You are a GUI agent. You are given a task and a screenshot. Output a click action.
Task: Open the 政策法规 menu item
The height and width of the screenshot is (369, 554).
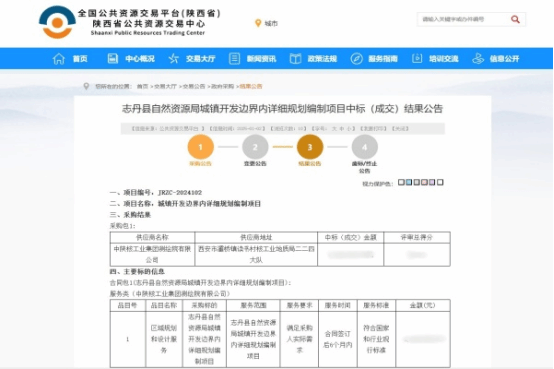pos(313,58)
